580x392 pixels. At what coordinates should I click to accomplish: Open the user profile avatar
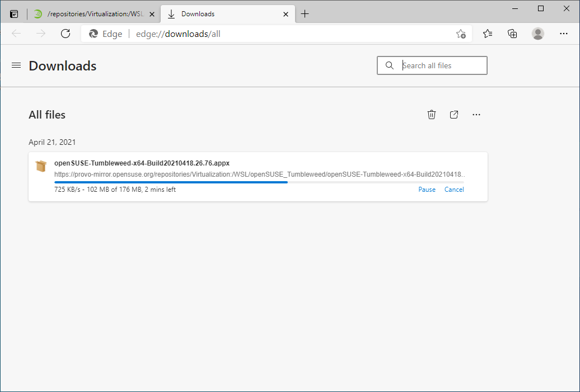click(x=538, y=34)
